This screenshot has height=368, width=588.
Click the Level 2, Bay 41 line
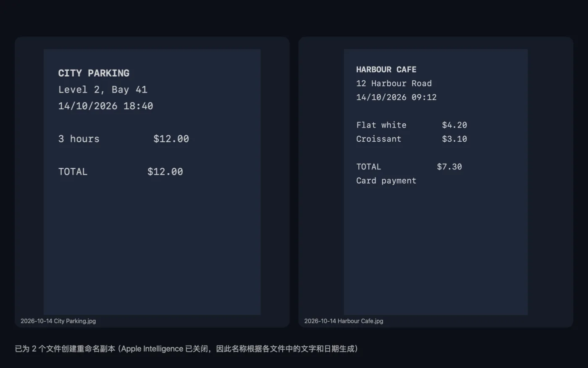(103, 90)
